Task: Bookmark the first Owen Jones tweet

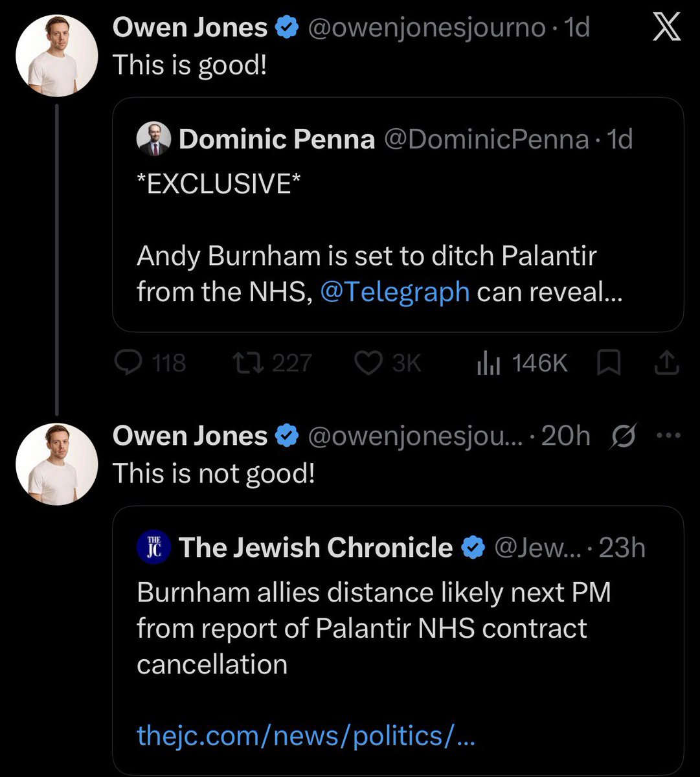Action: 609,363
